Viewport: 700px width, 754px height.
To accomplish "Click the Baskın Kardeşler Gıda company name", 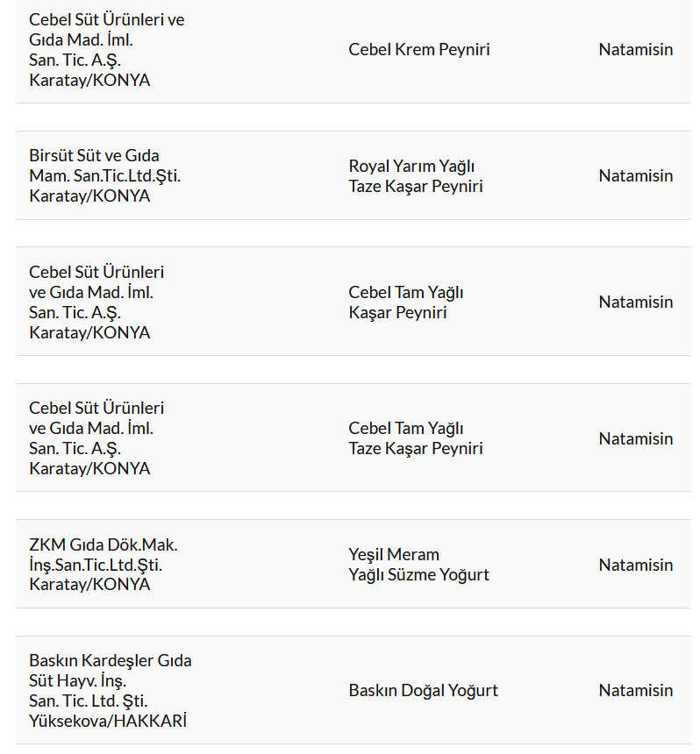I will pyautogui.click(x=110, y=661).
